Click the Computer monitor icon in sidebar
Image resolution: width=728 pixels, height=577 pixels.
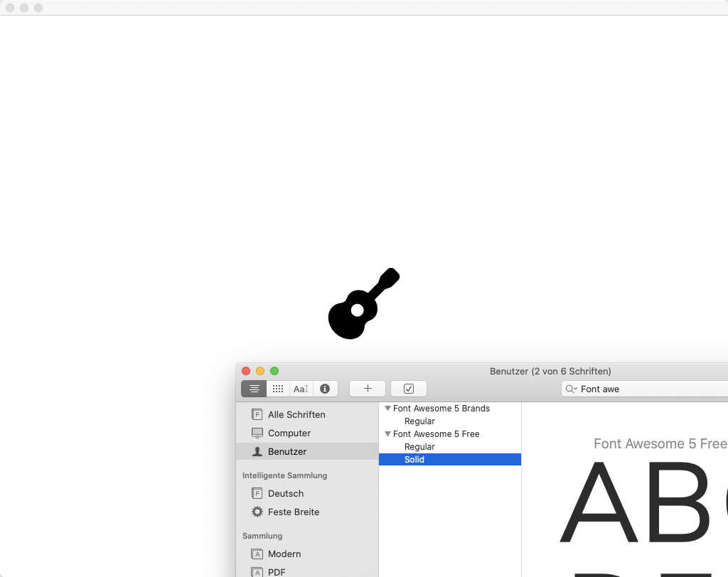click(x=257, y=433)
